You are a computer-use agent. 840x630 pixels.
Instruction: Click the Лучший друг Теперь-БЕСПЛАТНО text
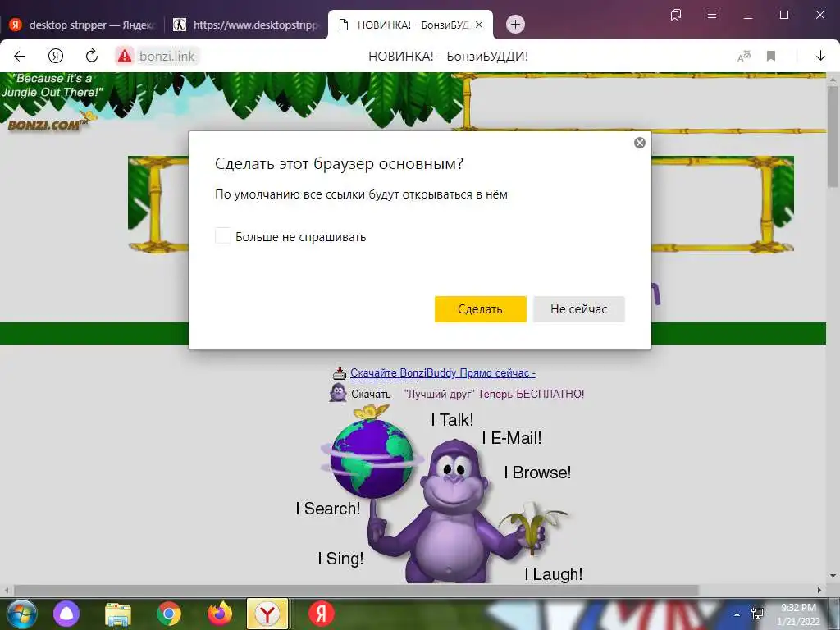click(x=494, y=395)
